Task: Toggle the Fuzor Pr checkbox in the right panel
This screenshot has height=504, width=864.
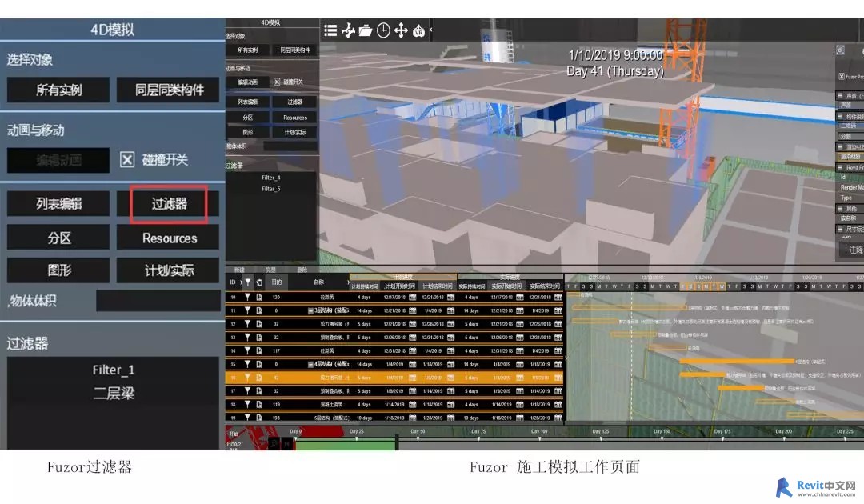Action: point(842,77)
